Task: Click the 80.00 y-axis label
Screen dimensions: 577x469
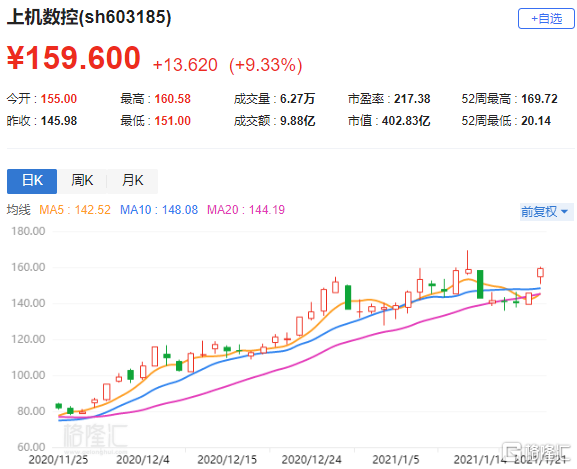Action: pos(31,411)
